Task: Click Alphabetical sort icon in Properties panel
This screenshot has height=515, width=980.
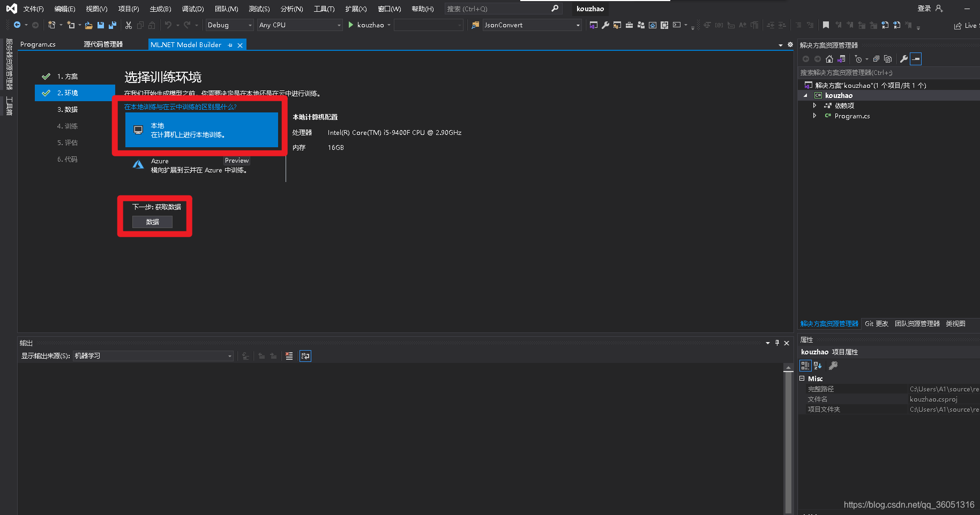Action: [818, 366]
